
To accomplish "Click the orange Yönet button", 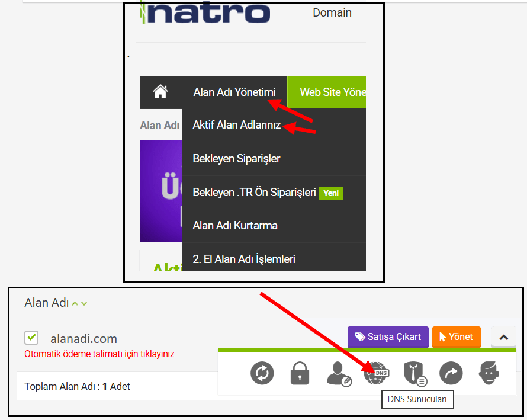I will pyautogui.click(x=457, y=337).
